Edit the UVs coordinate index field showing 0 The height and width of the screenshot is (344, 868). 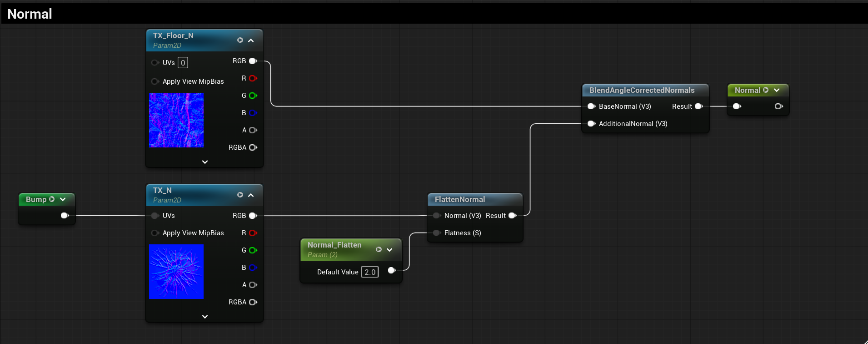[x=183, y=63]
